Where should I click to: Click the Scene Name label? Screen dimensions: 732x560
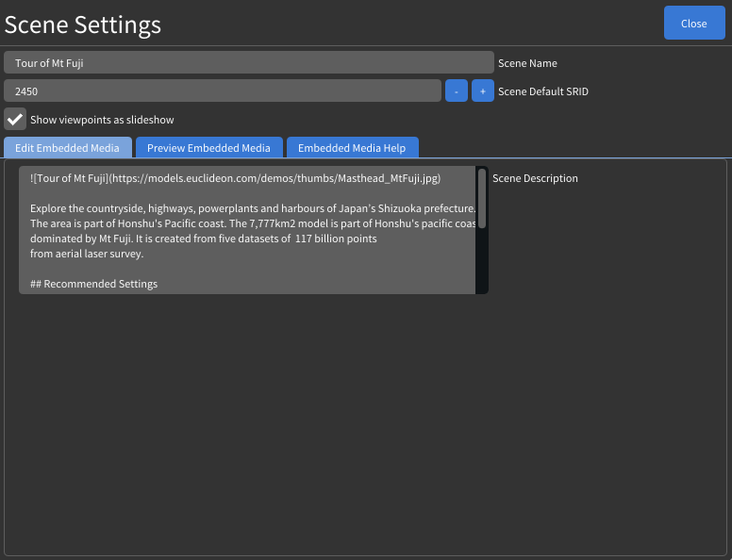tap(527, 63)
